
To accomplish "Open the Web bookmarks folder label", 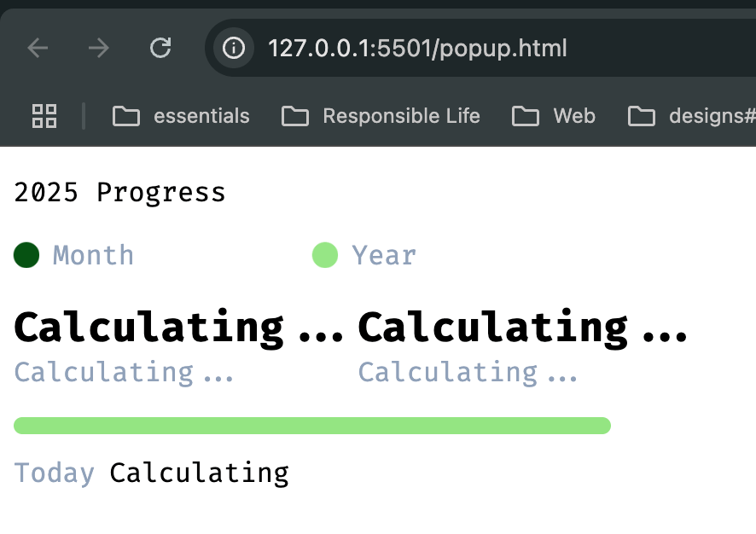I will click(x=574, y=116).
